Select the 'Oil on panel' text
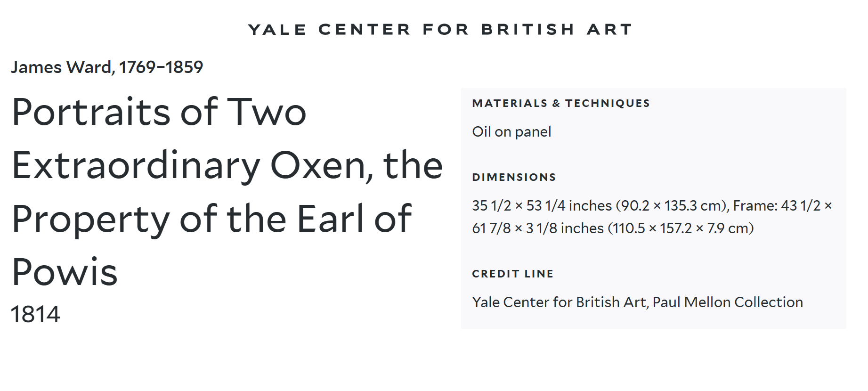Viewport: 868px width, 391px height. click(511, 131)
